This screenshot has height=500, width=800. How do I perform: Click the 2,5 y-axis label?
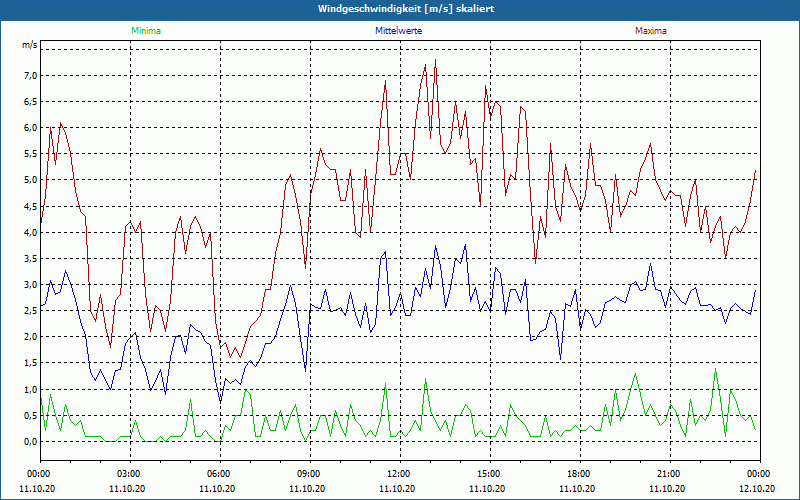pyautogui.click(x=30, y=310)
